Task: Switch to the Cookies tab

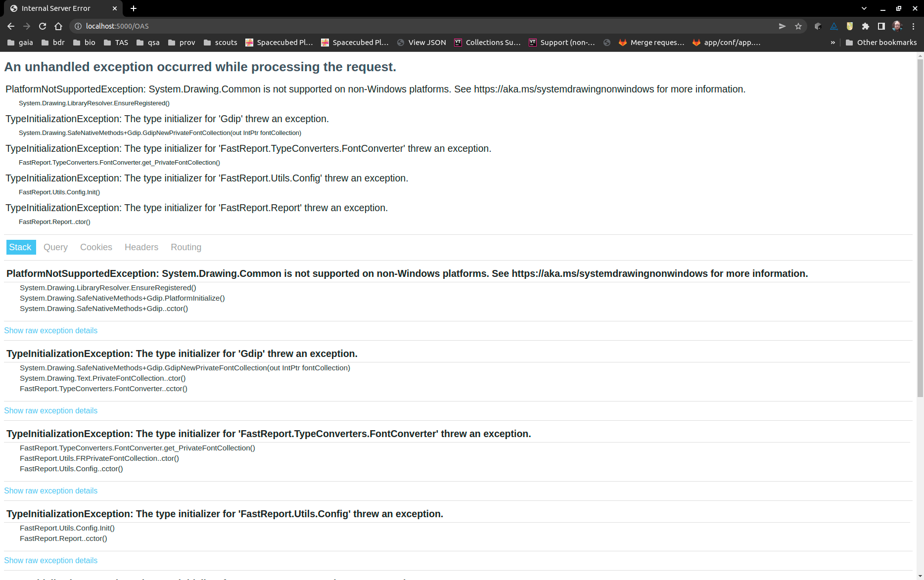Action: [x=96, y=247]
